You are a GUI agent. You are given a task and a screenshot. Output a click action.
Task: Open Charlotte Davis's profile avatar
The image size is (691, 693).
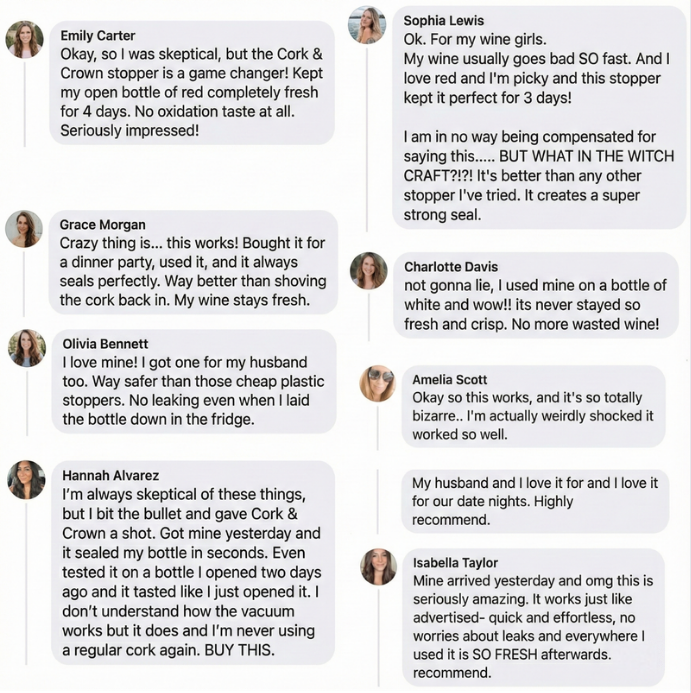(368, 271)
